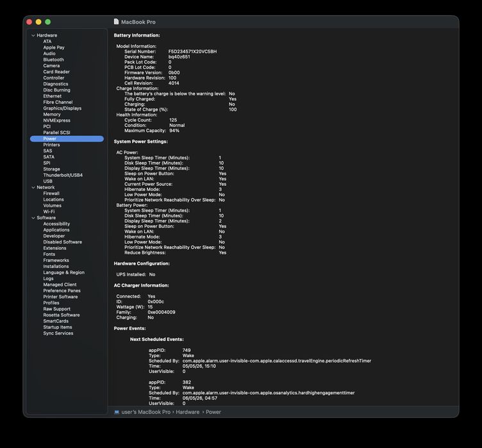Select Apple Pay in the sidebar
Screen dimensions: 482x448
54,47
